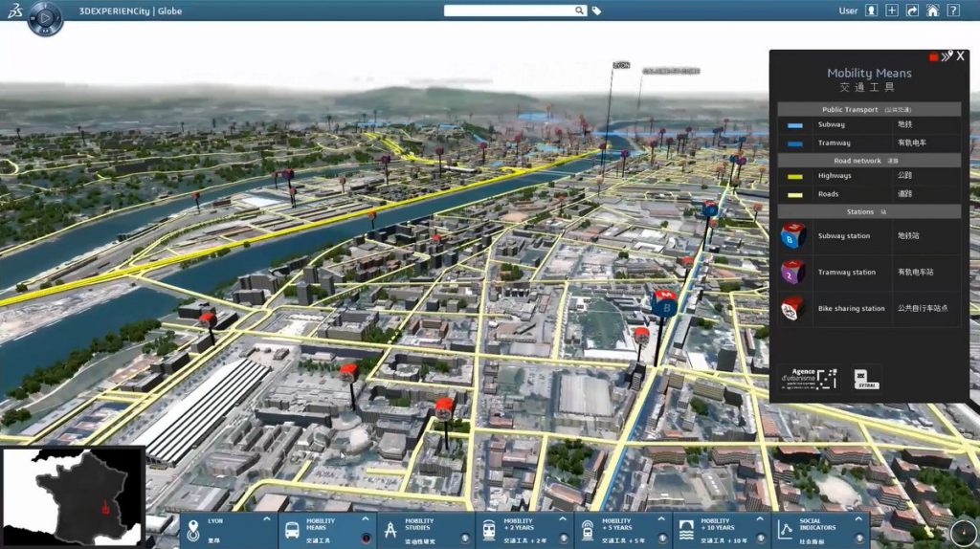Image resolution: width=980 pixels, height=549 pixels.
Task: Click the pin arrows icon in panel
Action: point(947,56)
